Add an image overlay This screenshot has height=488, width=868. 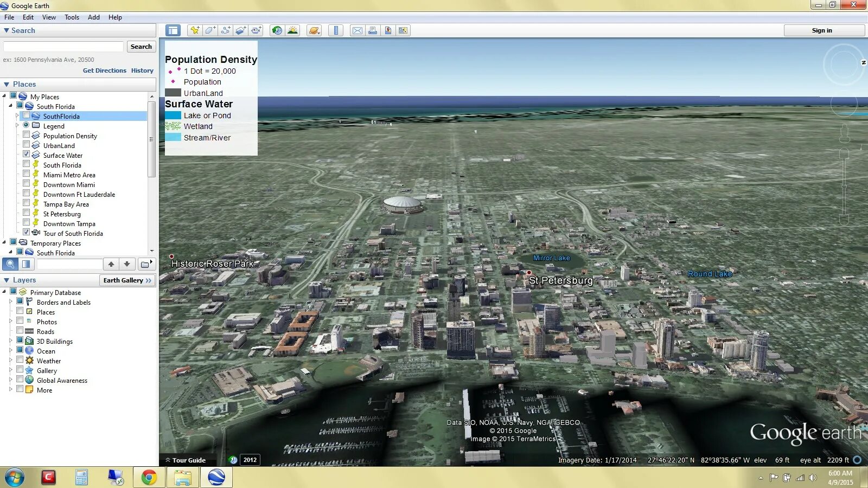coord(241,30)
